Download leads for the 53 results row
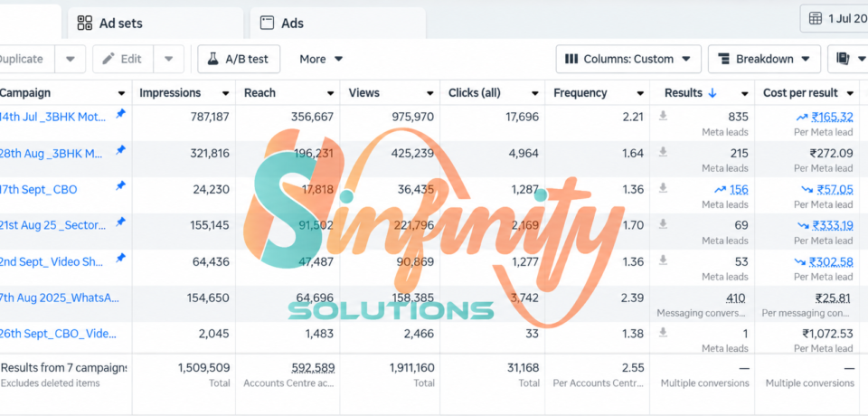 [x=663, y=260]
